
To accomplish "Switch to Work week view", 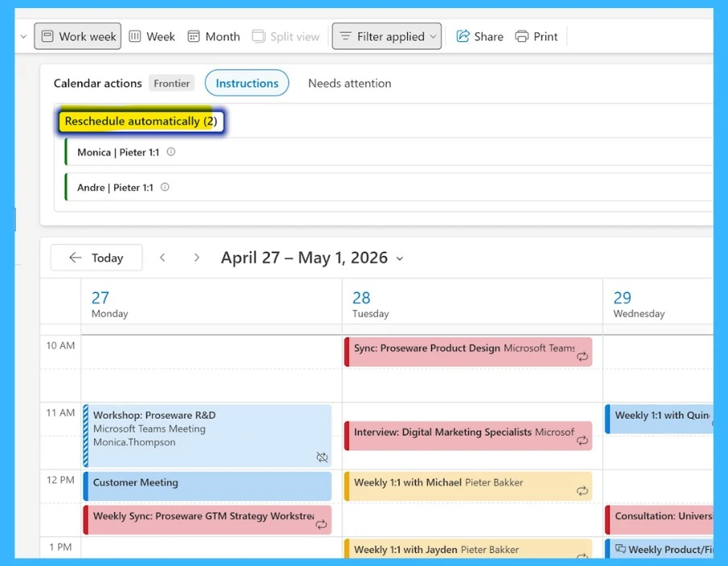I will (x=77, y=35).
